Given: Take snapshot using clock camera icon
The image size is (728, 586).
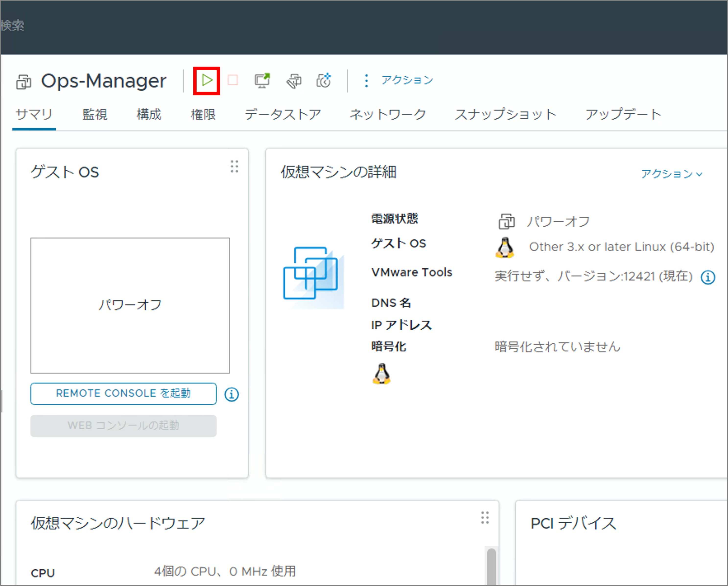Looking at the screenshot, I should tap(324, 81).
